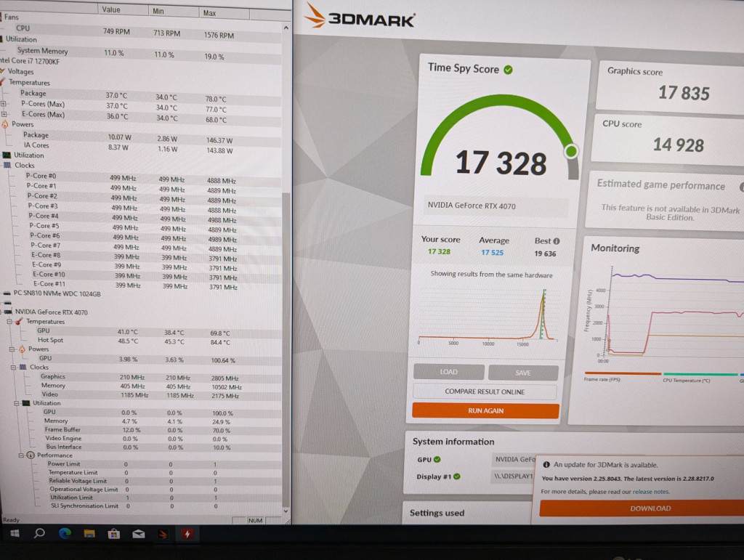Switch to 3DMark taskbar icon
Viewport: 744px width, 560px height.
163,534
